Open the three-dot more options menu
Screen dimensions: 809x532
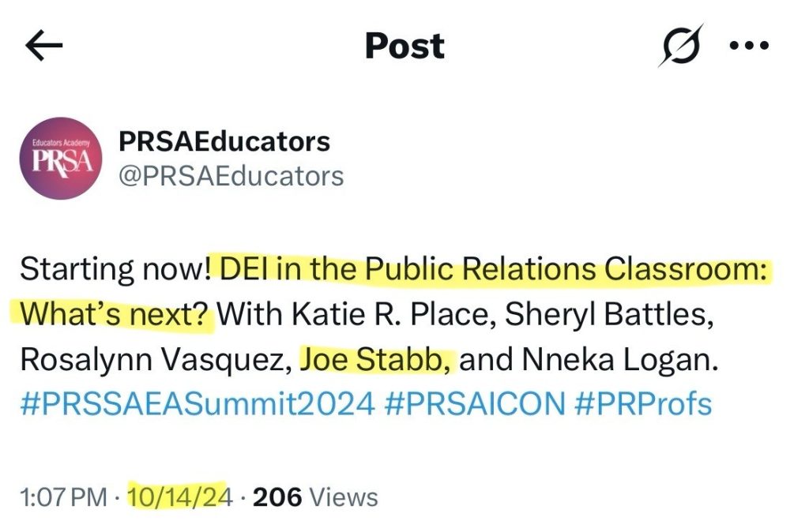click(750, 45)
